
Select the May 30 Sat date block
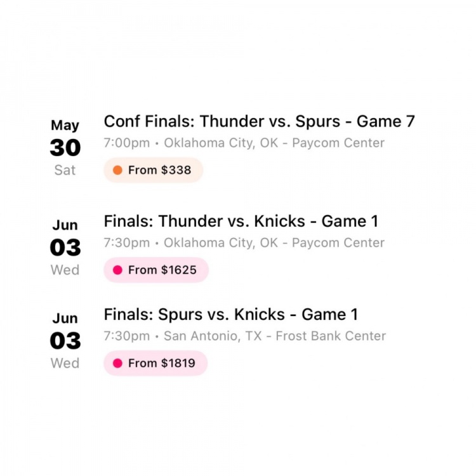click(65, 147)
